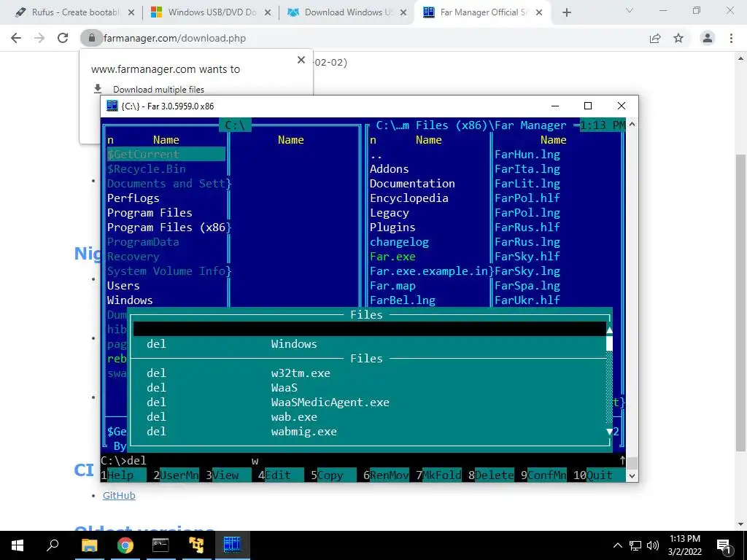Screen dimensions: 747x560
Task: Open the share page icon
Action: click(x=655, y=38)
